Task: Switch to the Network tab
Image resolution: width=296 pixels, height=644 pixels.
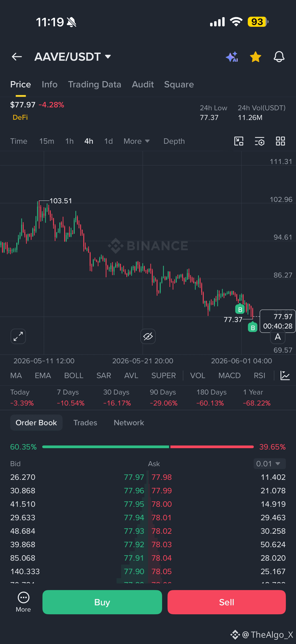Action: 129,423
